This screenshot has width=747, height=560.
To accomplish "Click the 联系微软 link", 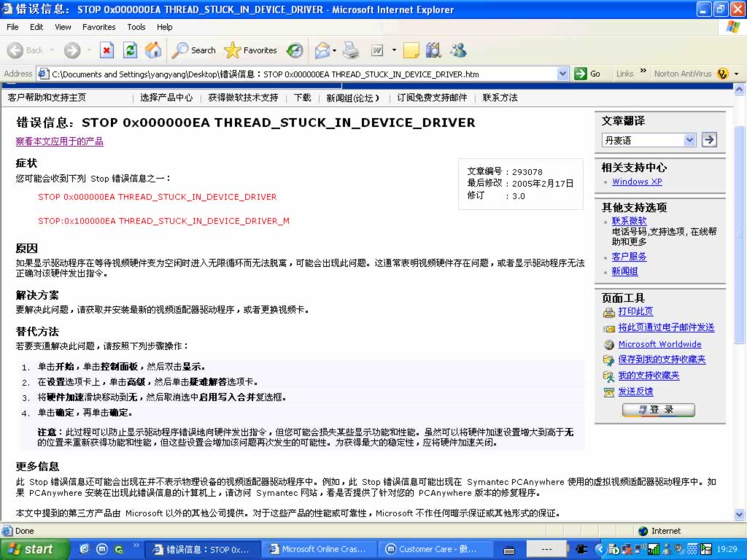I will coord(629,220).
